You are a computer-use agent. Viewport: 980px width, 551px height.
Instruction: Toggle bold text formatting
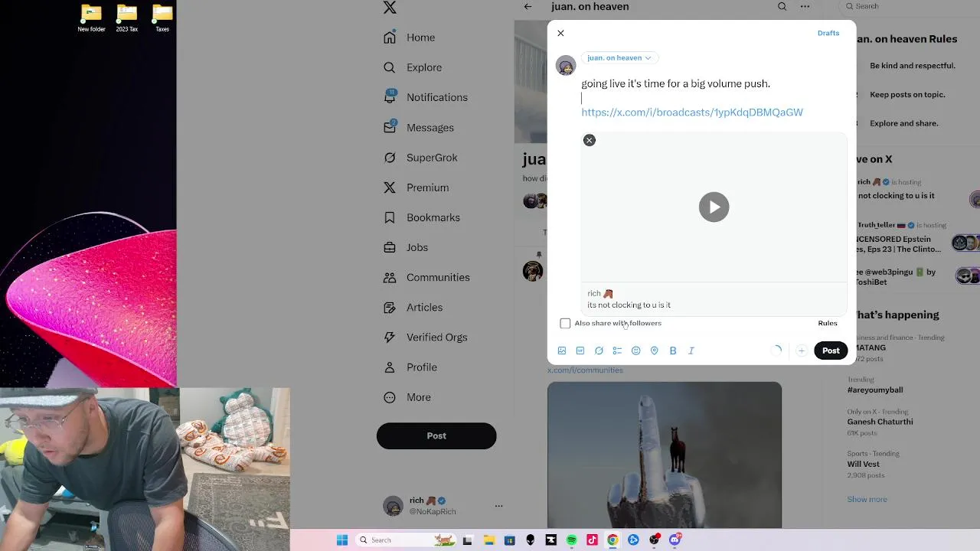coord(673,350)
